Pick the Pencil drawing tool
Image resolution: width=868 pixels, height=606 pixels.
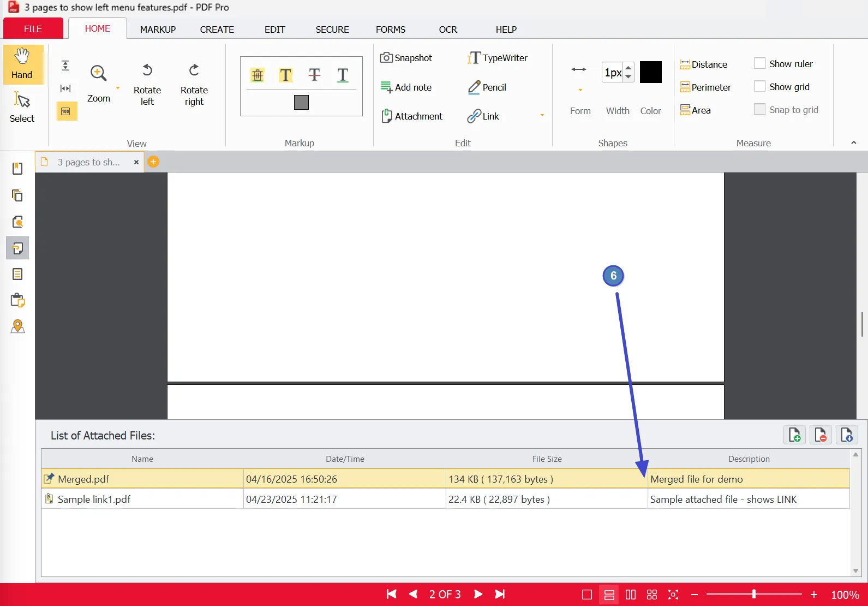(x=487, y=87)
